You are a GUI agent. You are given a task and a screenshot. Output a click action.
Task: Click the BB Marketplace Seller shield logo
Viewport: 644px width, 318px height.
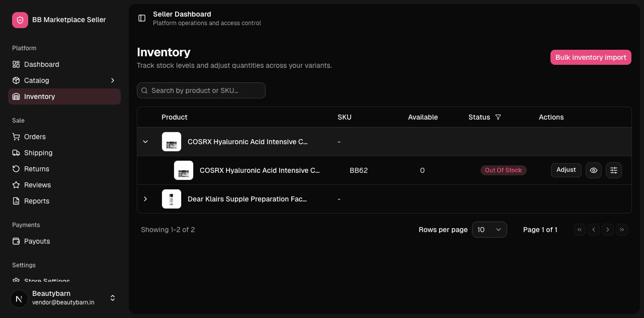20,20
